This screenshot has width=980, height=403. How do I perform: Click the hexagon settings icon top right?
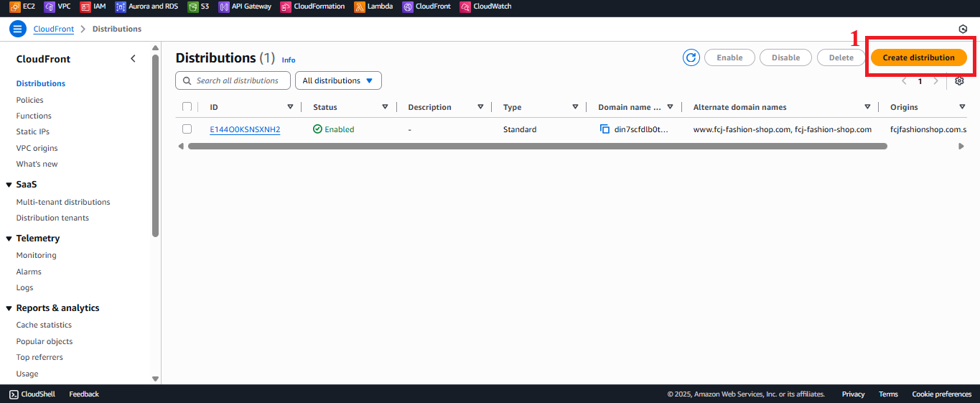[x=963, y=29]
